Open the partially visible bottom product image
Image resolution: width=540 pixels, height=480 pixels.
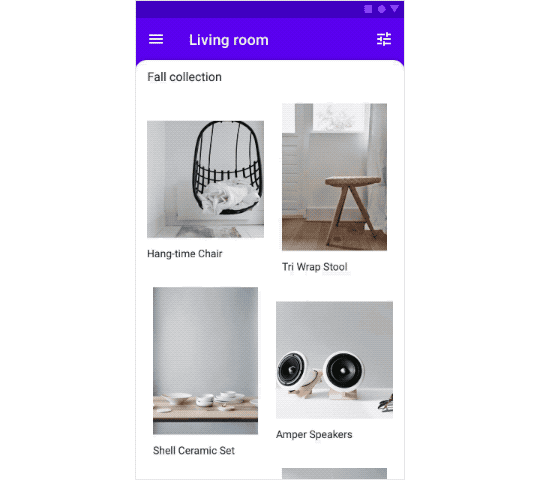334,473
